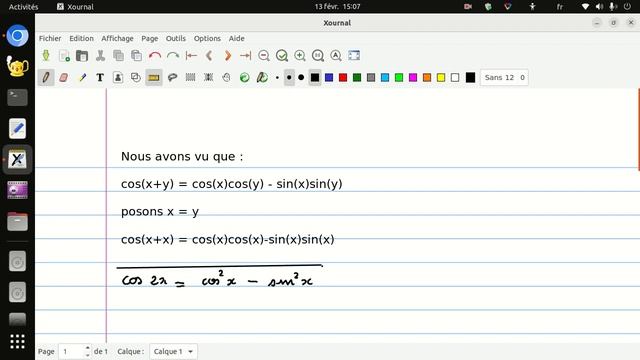Select the lasso region tool

point(172,78)
